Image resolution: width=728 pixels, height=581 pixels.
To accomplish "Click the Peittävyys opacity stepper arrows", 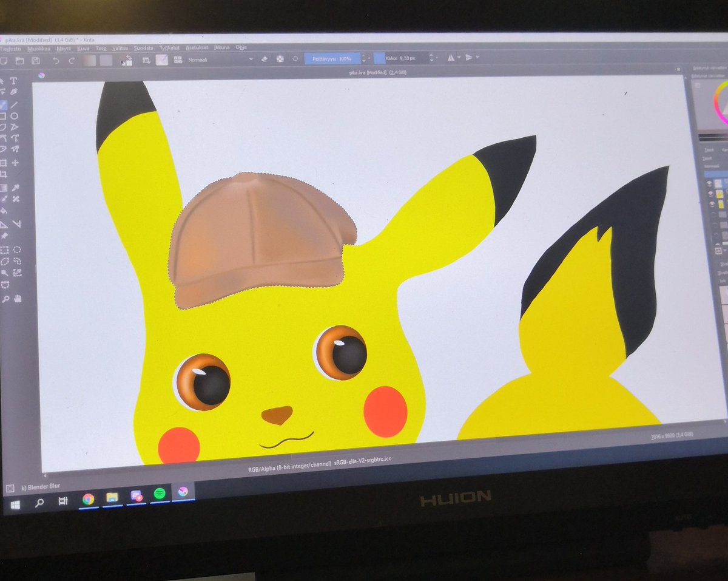I will click(363, 58).
